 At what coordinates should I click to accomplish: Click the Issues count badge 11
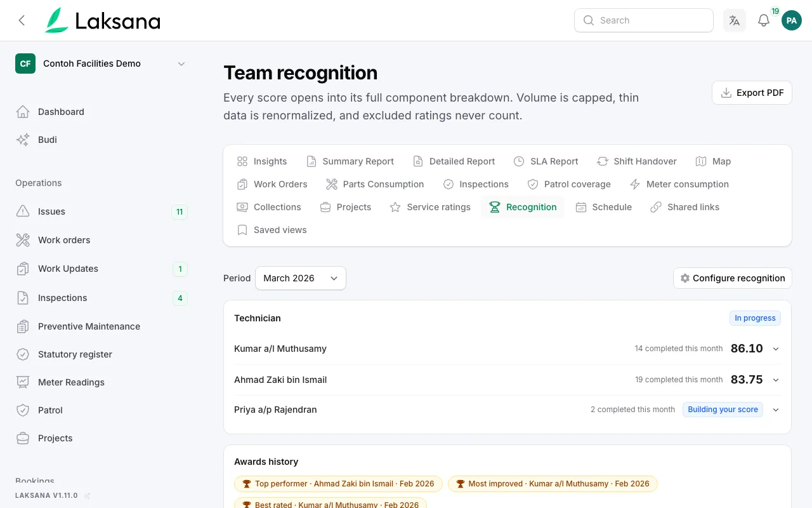point(180,212)
